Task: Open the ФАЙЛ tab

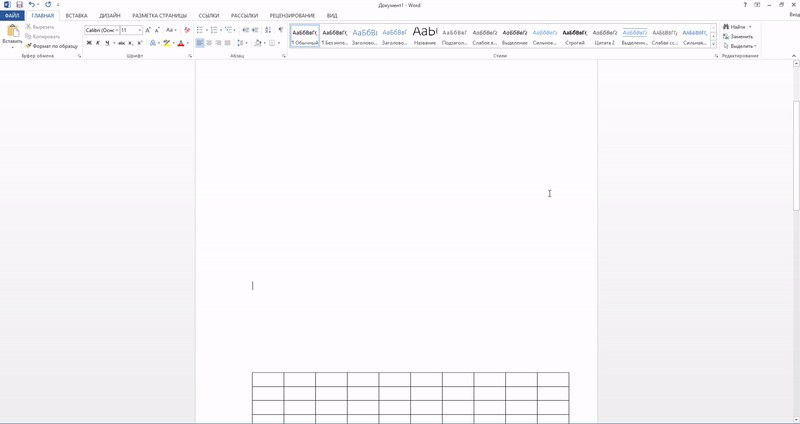Action: click(x=12, y=16)
